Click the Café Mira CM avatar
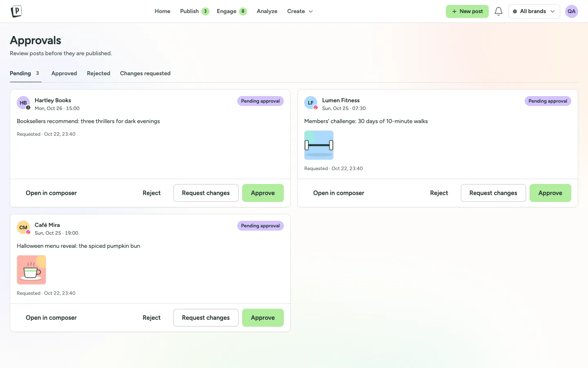588x368 pixels. [23, 227]
